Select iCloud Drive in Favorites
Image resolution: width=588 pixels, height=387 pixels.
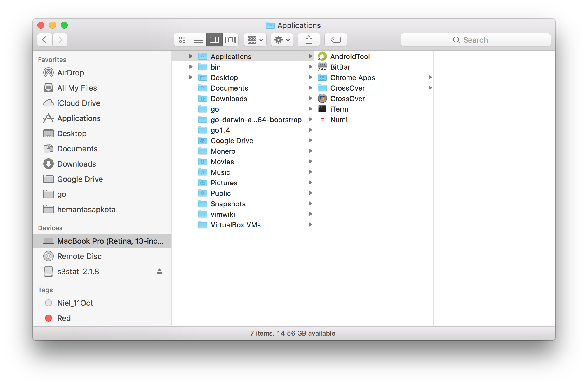tap(78, 103)
